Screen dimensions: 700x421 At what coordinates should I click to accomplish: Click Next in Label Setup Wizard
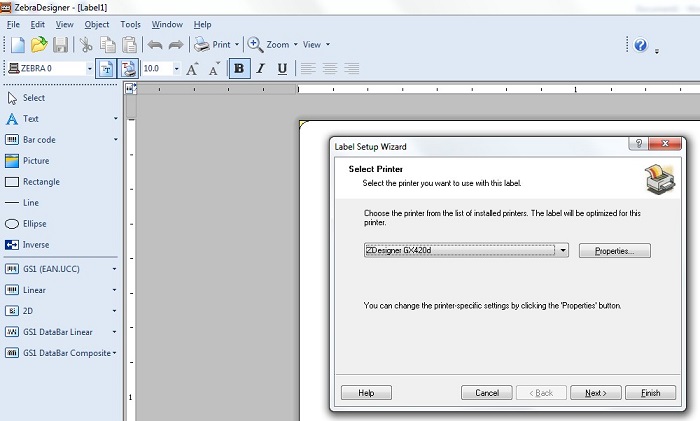point(596,393)
